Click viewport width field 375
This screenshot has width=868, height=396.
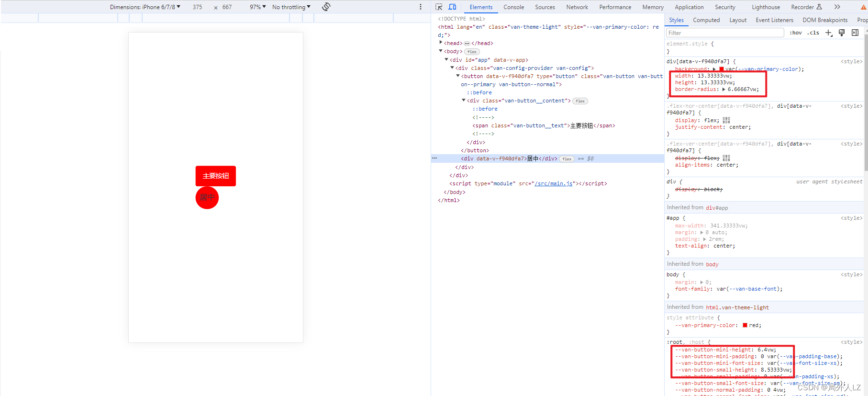click(198, 7)
